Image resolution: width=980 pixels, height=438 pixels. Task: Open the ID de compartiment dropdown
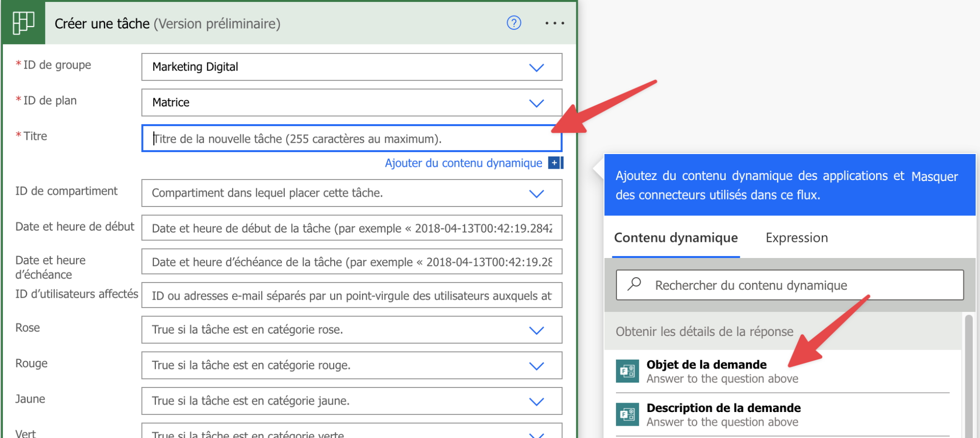537,193
